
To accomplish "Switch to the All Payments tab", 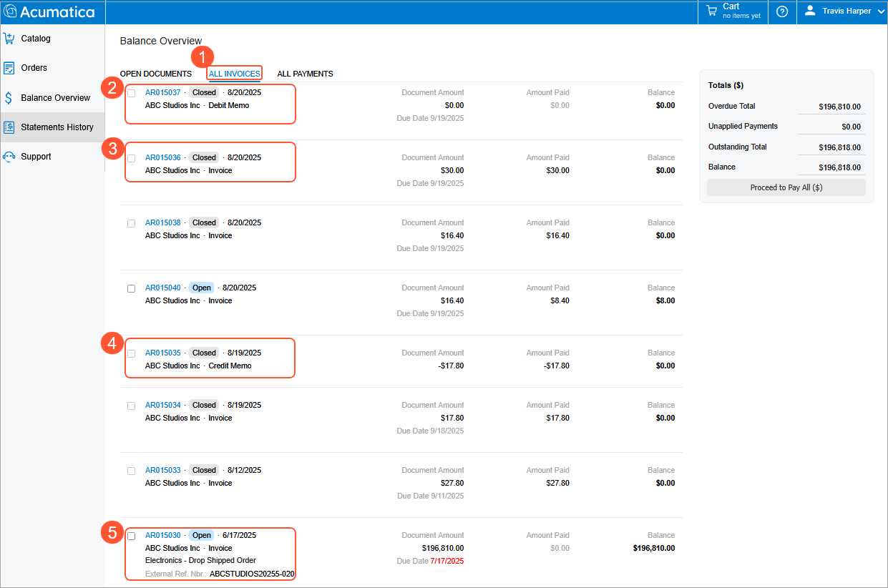I will (x=305, y=74).
